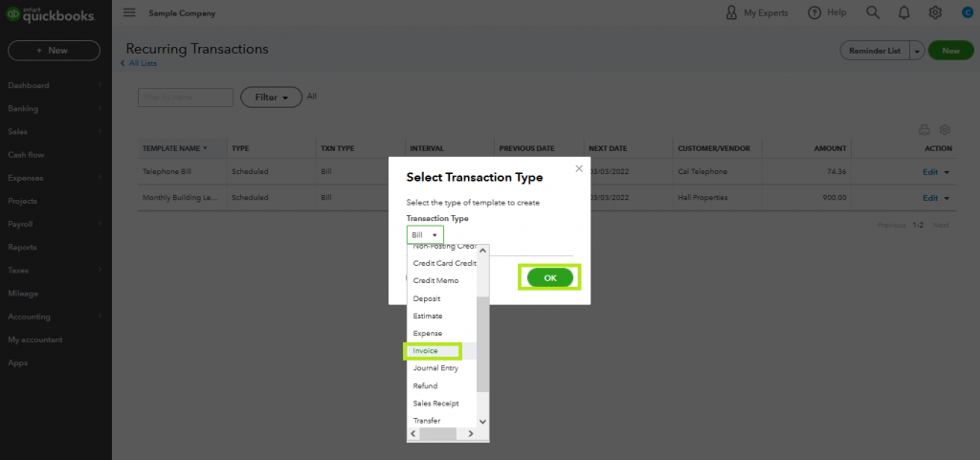
Task: Click dropdown list scroll up arrow
Action: pos(482,251)
